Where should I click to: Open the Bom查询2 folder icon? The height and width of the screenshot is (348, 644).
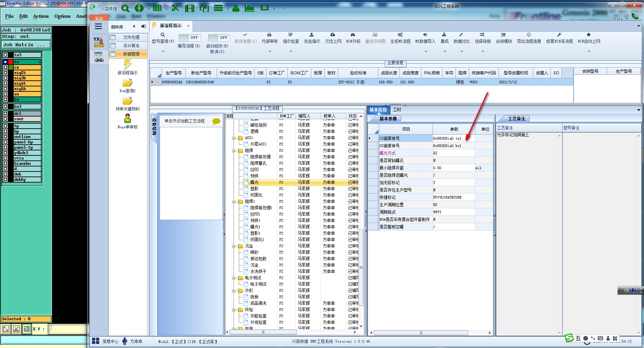click(x=127, y=83)
